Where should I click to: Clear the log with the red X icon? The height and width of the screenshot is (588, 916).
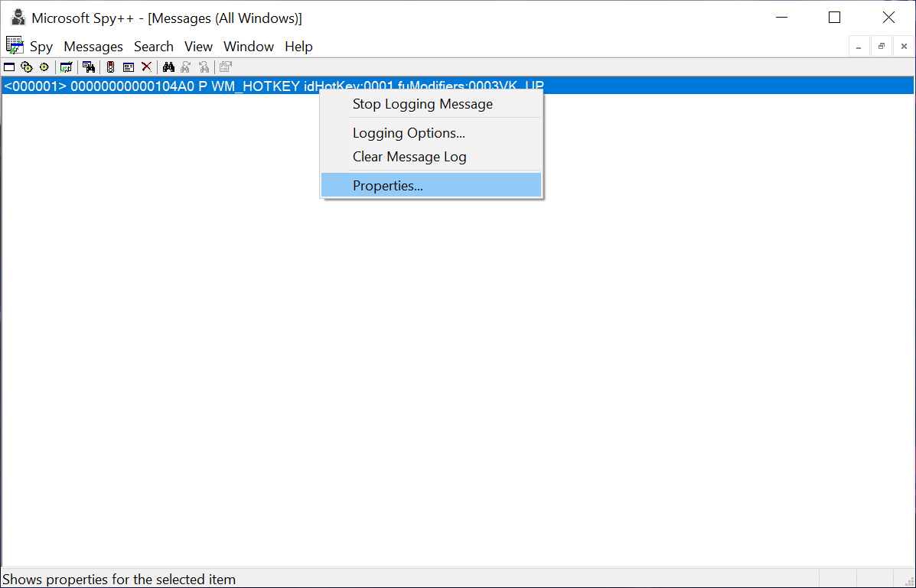147,67
